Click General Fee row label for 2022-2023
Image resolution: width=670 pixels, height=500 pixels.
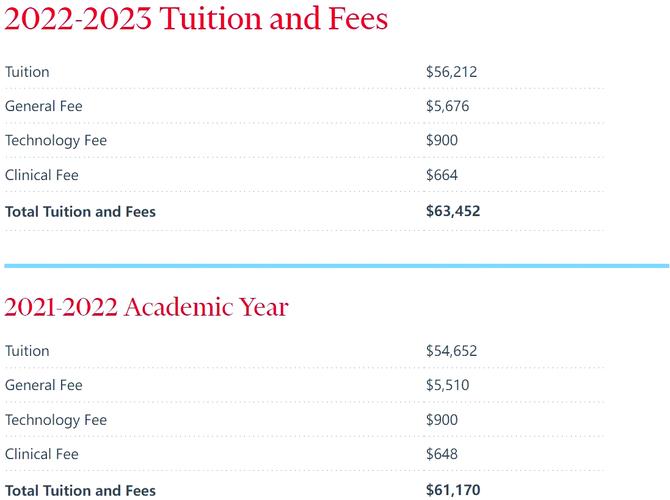pyautogui.click(x=44, y=106)
